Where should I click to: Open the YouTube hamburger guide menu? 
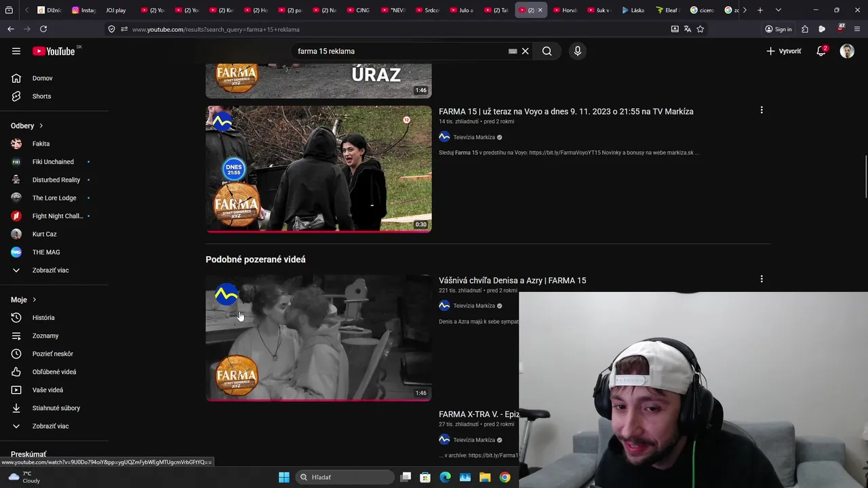[x=16, y=51]
